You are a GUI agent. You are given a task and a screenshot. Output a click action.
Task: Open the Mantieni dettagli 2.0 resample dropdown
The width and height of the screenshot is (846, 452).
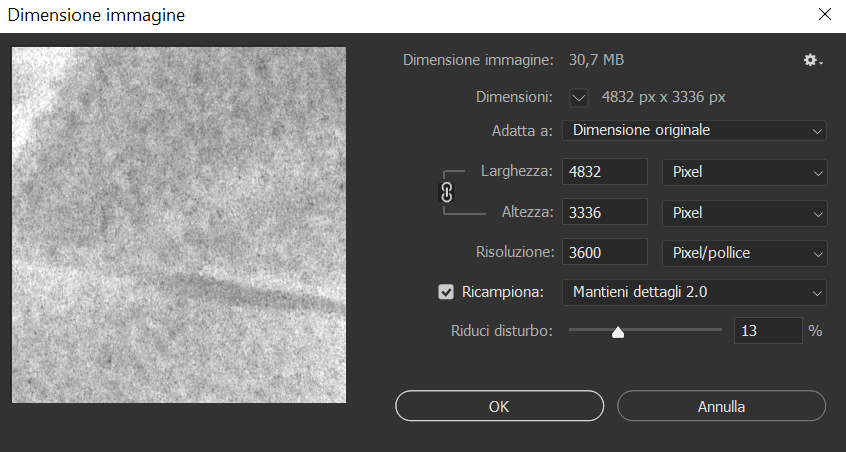pyautogui.click(x=694, y=293)
